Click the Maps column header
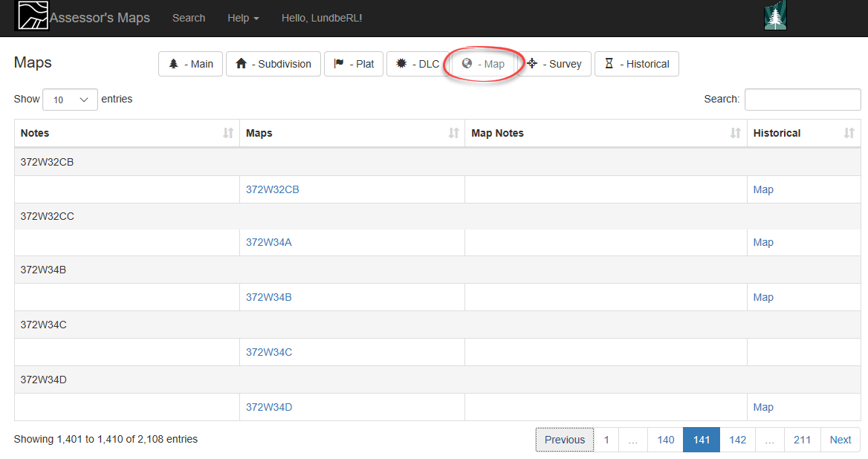Viewport: 868px width, 459px height. pyautogui.click(x=352, y=133)
